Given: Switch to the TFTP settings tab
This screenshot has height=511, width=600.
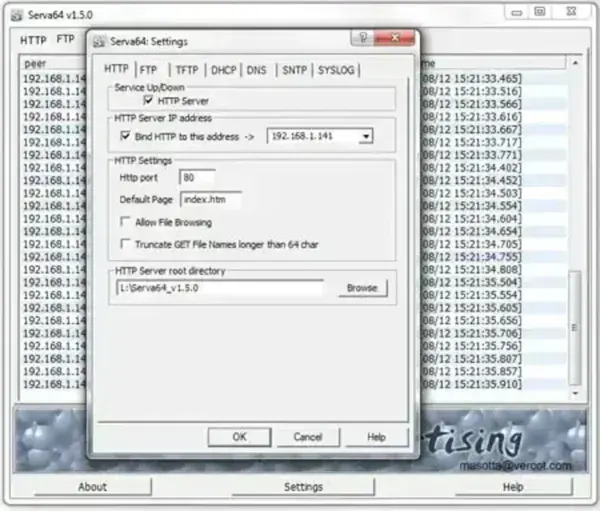Looking at the screenshot, I should 187,70.
